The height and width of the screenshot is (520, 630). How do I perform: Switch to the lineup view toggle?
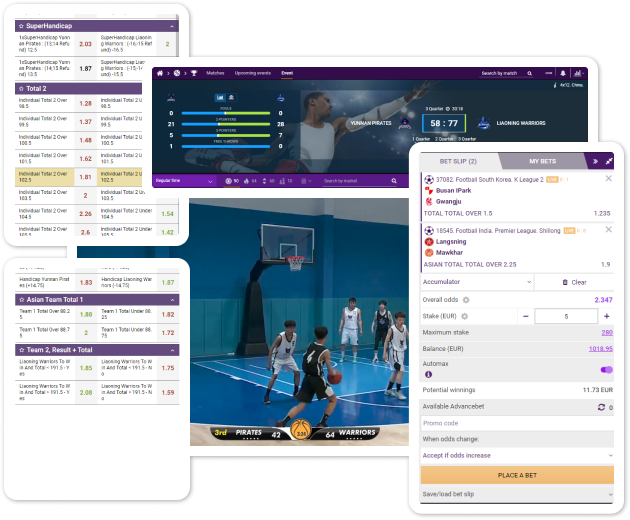(231, 97)
